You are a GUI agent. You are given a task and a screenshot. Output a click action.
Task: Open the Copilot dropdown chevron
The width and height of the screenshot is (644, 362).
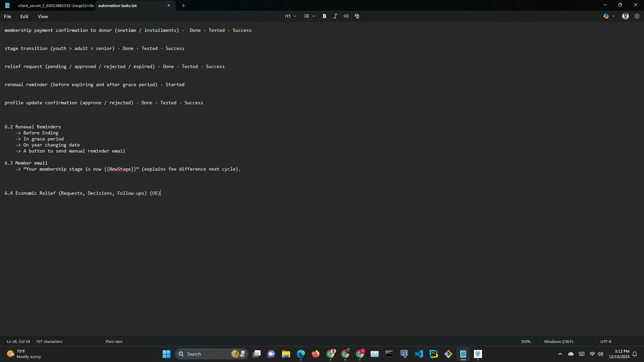point(613,16)
